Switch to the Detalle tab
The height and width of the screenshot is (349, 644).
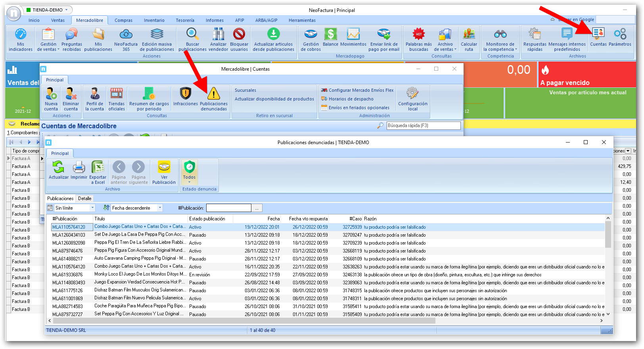click(x=84, y=199)
